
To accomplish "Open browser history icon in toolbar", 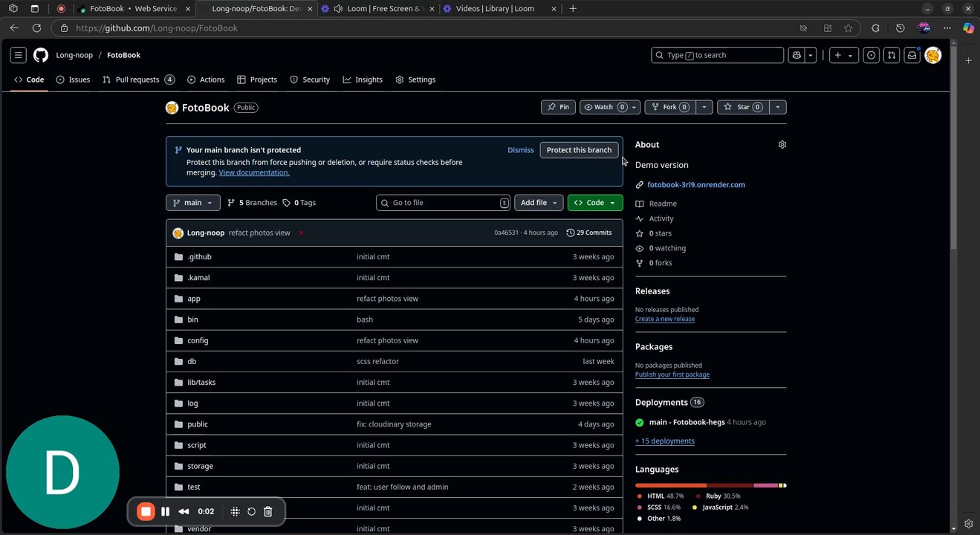I will pos(900,28).
